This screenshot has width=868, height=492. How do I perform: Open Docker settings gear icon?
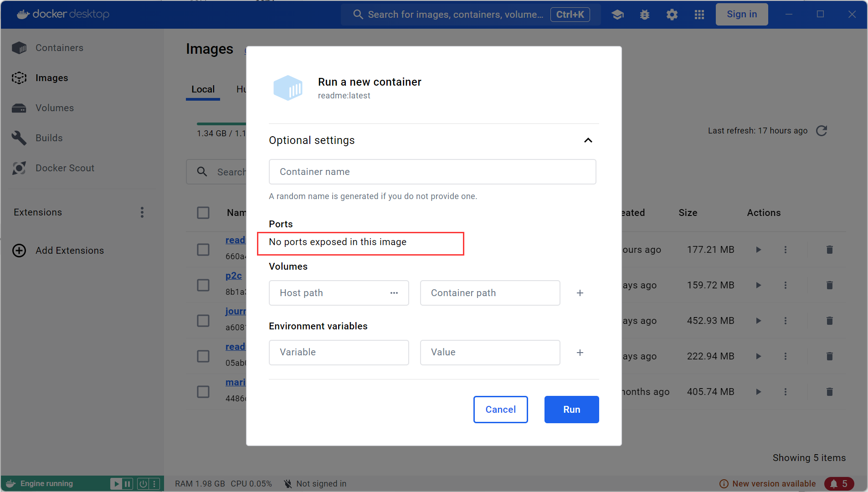(x=672, y=15)
